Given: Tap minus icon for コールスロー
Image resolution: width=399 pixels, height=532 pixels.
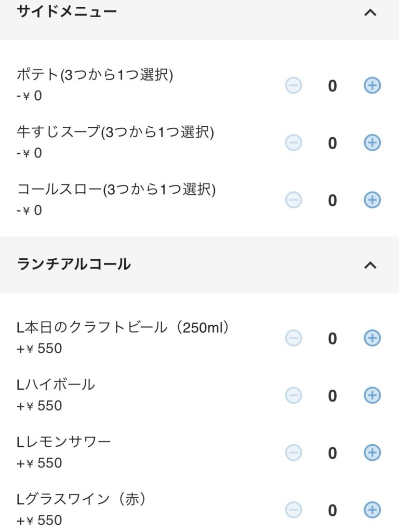Looking at the screenshot, I should point(294,200).
